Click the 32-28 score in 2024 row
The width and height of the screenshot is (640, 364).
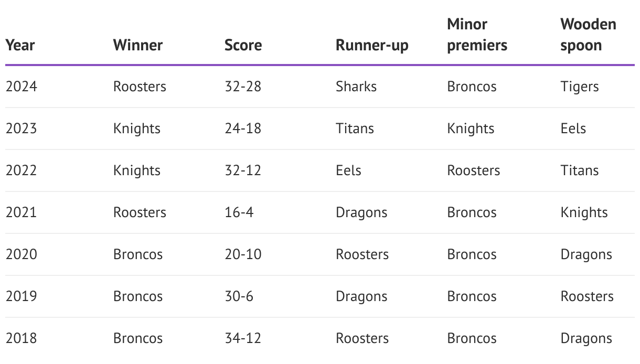[243, 87]
